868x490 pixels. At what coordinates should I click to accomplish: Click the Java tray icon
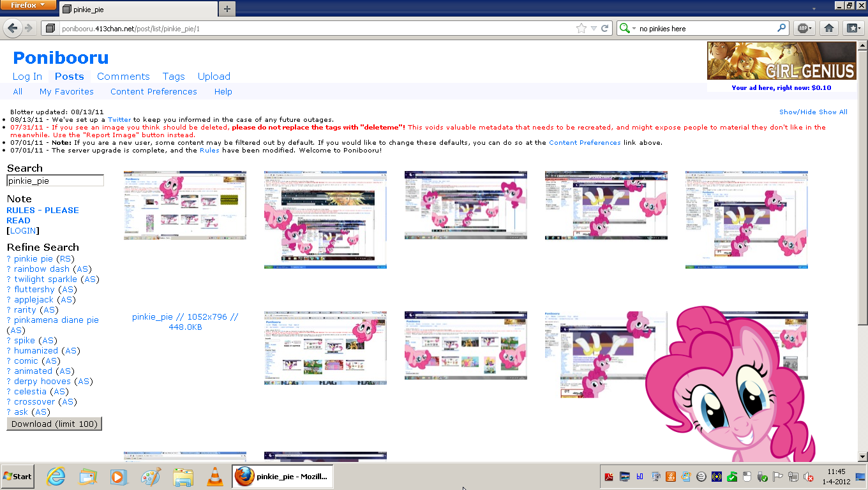click(x=671, y=477)
